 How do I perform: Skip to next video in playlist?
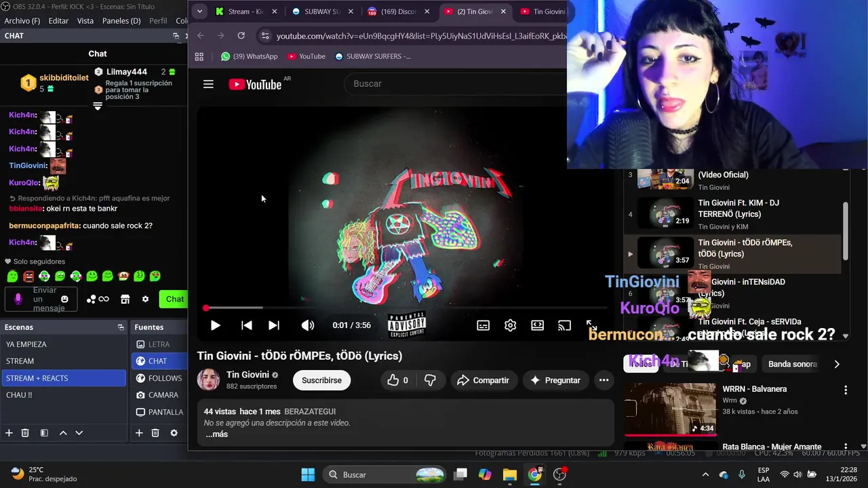(x=274, y=325)
